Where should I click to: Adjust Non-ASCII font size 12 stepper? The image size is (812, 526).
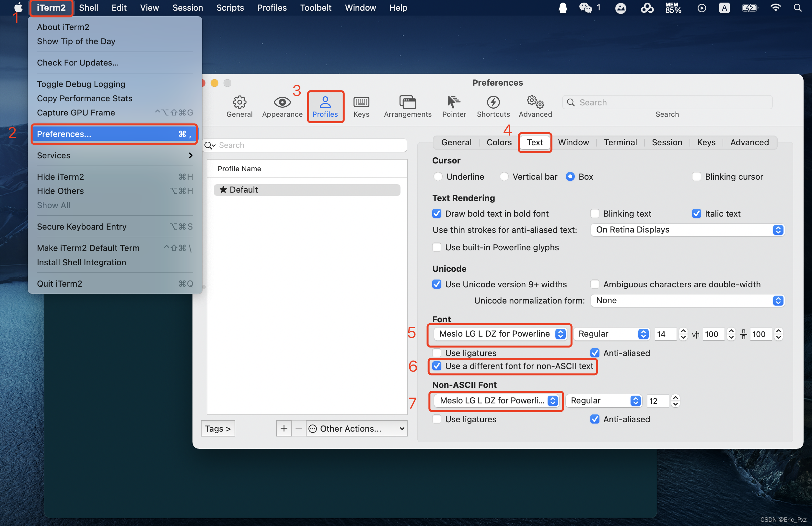(676, 400)
